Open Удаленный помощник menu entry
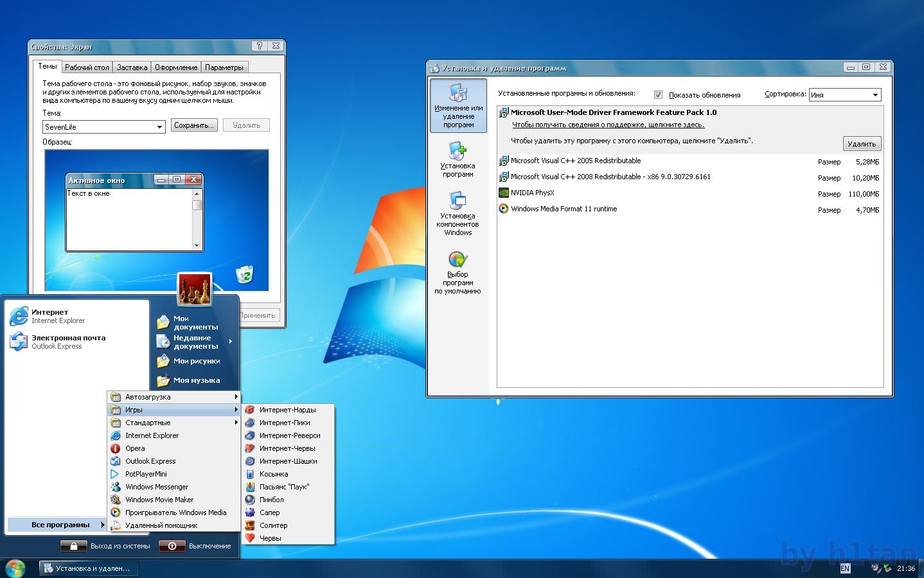Viewport: 924px width, 578px height. point(173,525)
